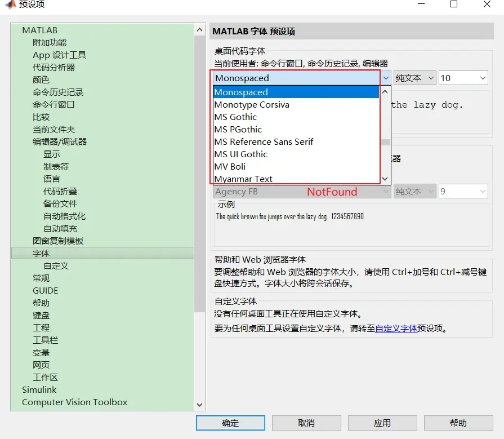Open Agency FB text font dropdown
The image size is (504, 439).
(302, 192)
